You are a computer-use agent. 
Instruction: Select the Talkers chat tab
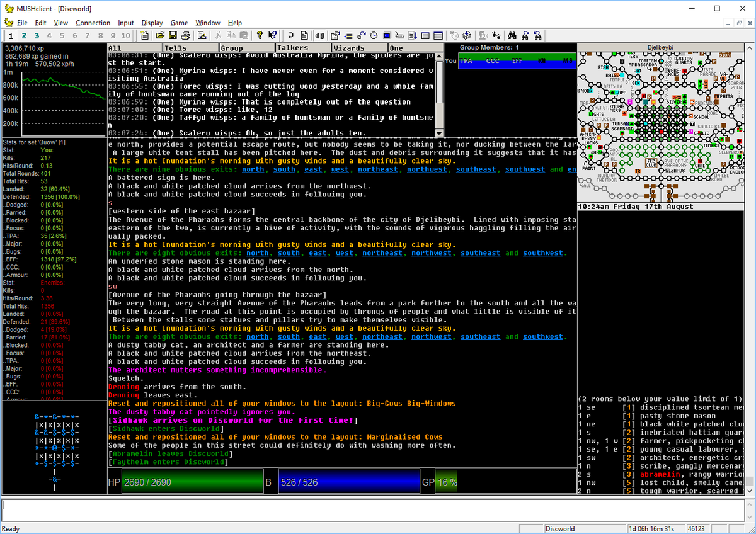tap(303, 48)
